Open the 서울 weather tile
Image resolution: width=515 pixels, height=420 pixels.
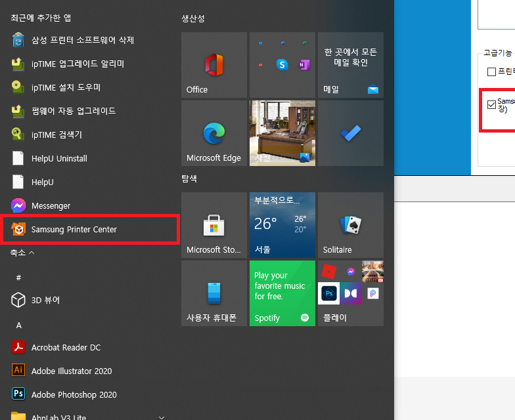282,225
